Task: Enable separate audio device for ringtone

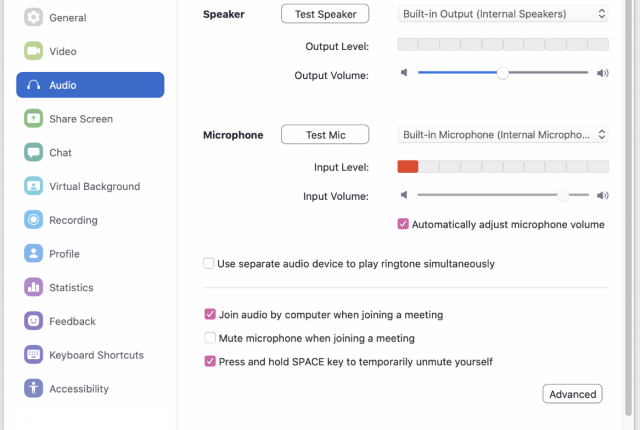Action: click(209, 263)
